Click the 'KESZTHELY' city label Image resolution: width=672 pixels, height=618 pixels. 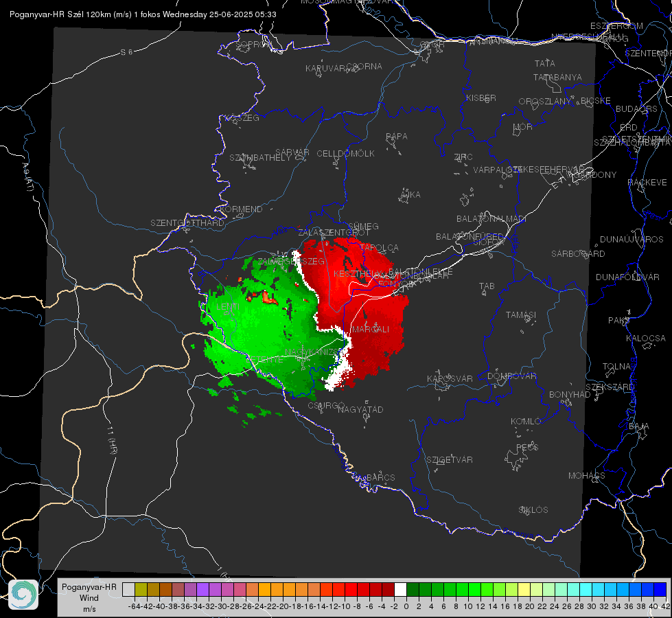[358, 273]
